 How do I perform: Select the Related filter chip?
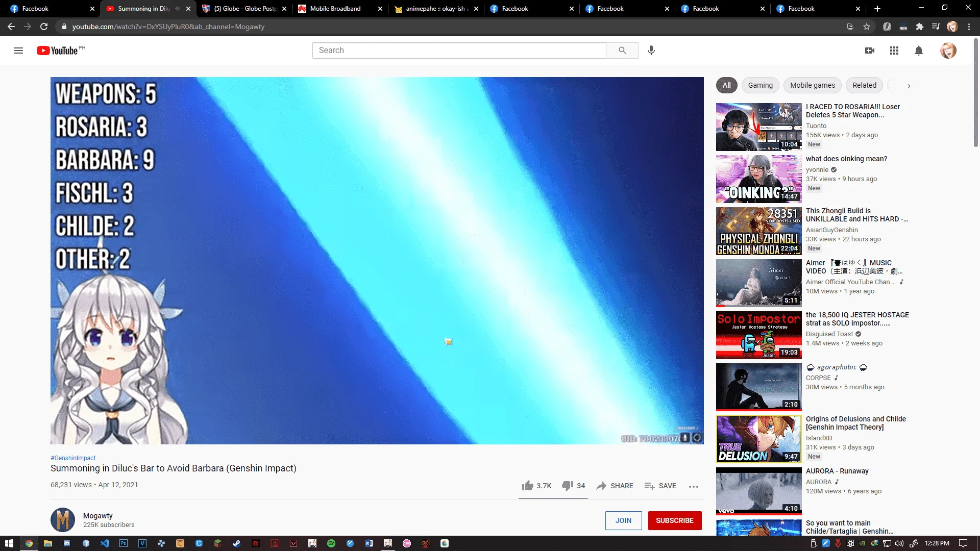tap(864, 85)
